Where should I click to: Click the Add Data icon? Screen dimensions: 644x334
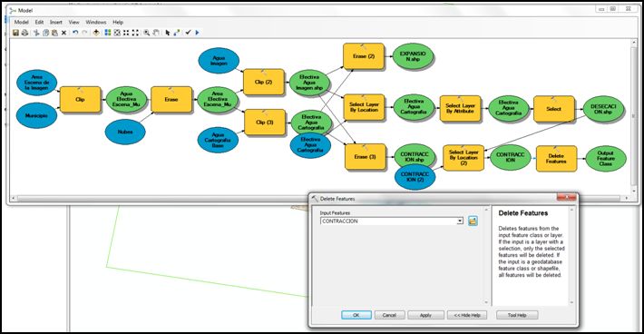point(96,33)
